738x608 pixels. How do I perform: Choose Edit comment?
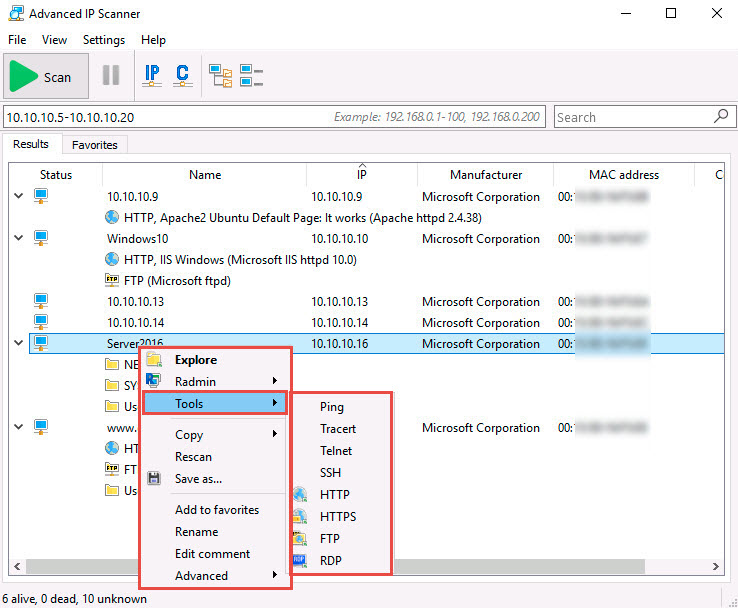[x=214, y=553]
